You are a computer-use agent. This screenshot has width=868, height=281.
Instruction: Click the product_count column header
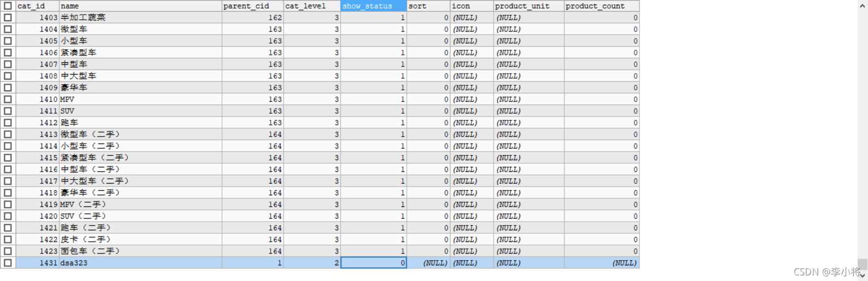click(602, 6)
